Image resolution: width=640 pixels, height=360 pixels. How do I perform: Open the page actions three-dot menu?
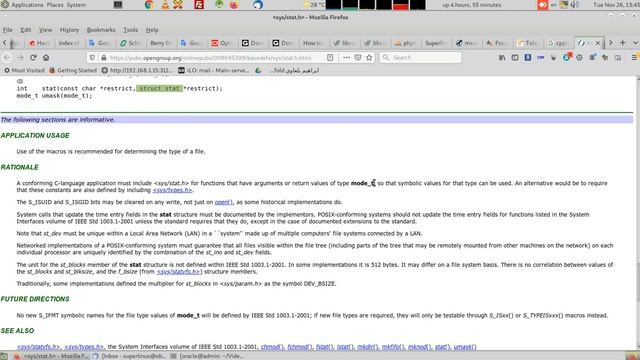coord(346,58)
